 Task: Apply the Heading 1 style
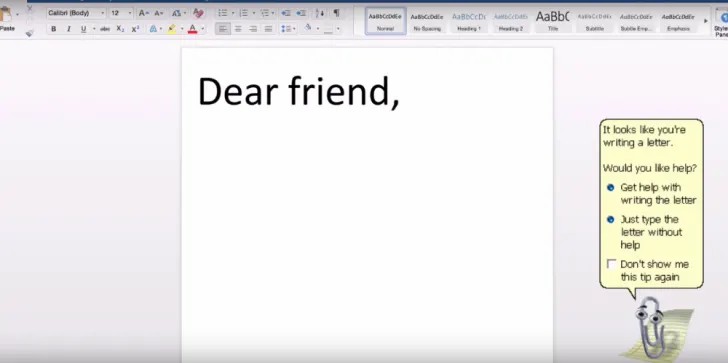[469, 21]
